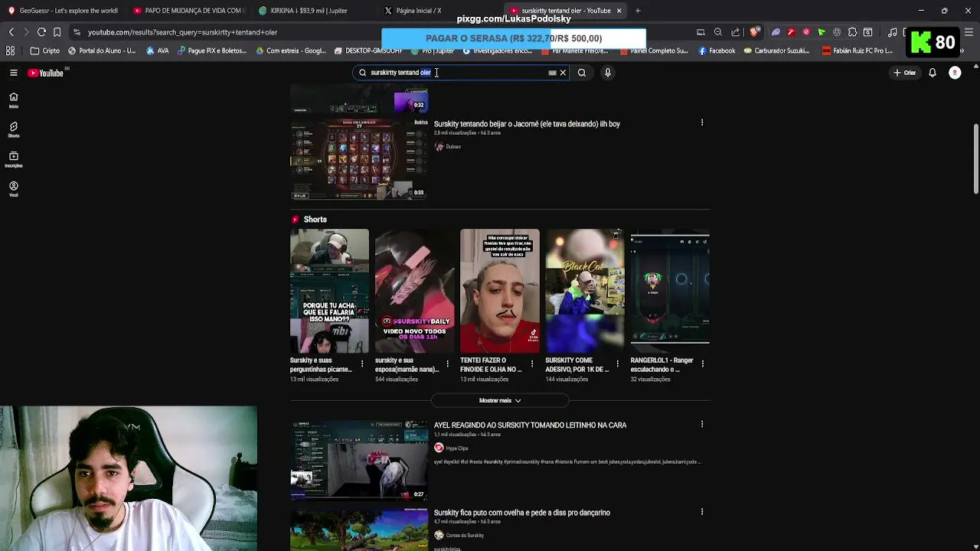Open the Cripto bookmark folder
Image resolution: width=980 pixels, height=551 pixels.
[x=45, y=51]
